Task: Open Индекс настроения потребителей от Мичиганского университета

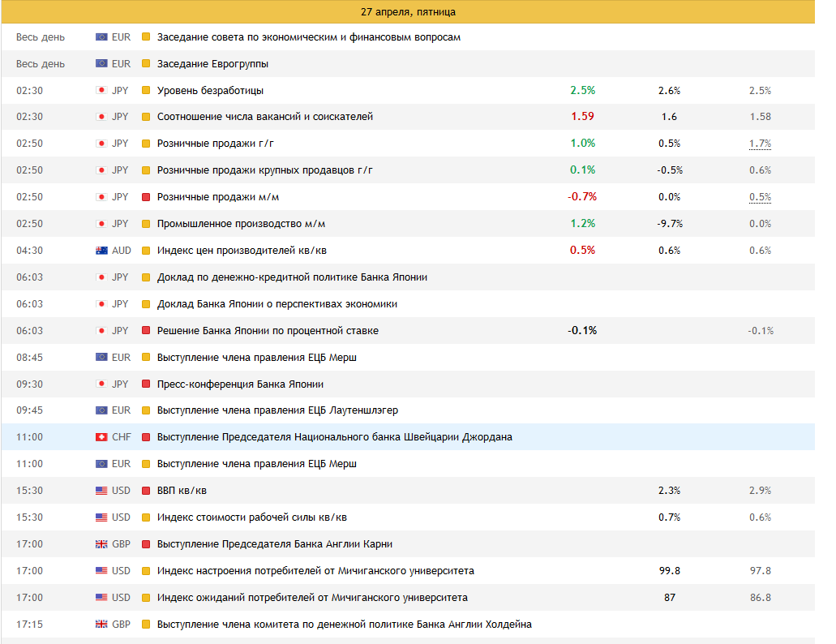Action: click(x=315, y=571)
